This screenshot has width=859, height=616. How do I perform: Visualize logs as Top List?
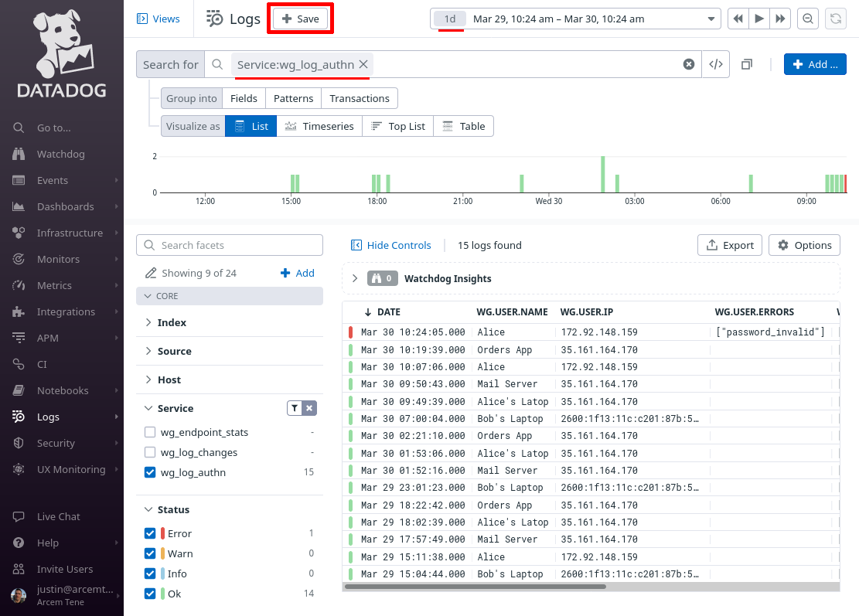click(x=397, y=126)
